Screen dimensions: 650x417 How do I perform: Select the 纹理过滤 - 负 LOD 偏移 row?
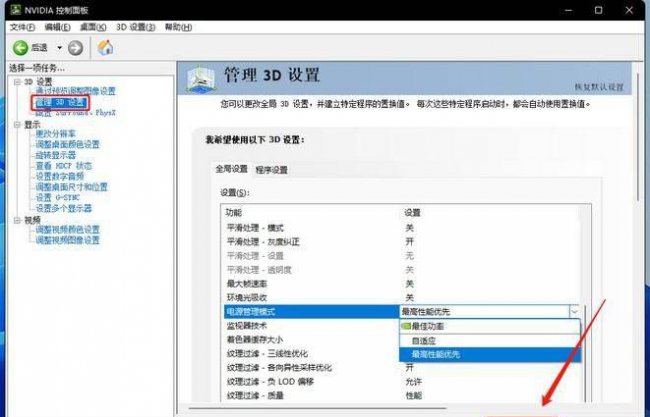click(401, 382)
